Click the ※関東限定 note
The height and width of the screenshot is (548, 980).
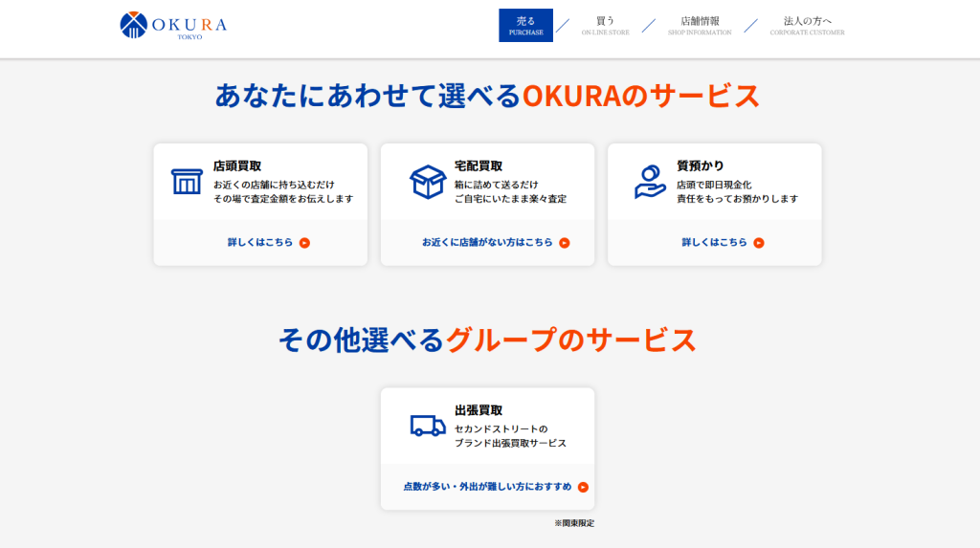click(x=574, y=524)
